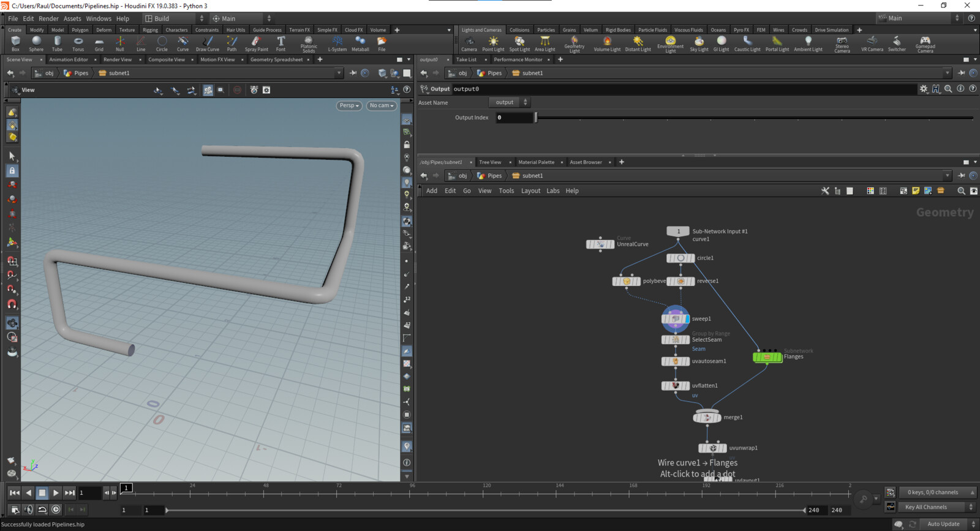Open the network editor Layout menu
This screenshot has height=531, width=980.
pyautogui.click(x=530, y=190)
